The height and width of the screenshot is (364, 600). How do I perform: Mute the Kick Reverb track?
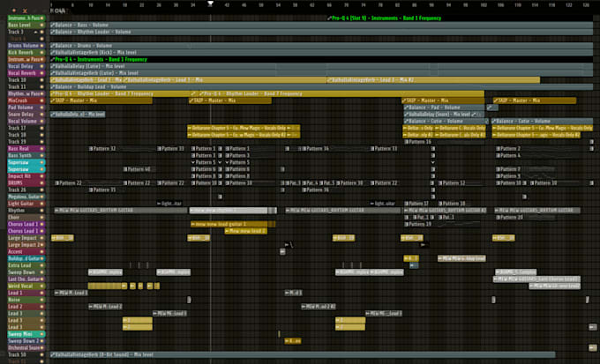[41, 52]
